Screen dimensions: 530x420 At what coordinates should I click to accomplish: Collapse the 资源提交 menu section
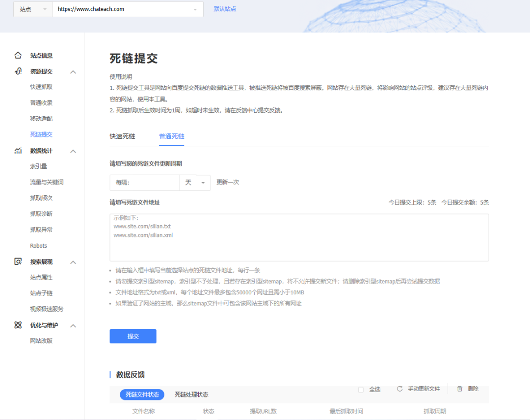73,72
